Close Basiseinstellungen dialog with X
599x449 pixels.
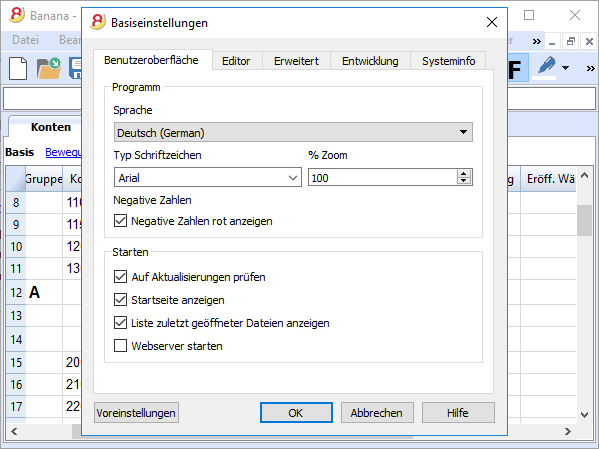[x=492, y=22]
